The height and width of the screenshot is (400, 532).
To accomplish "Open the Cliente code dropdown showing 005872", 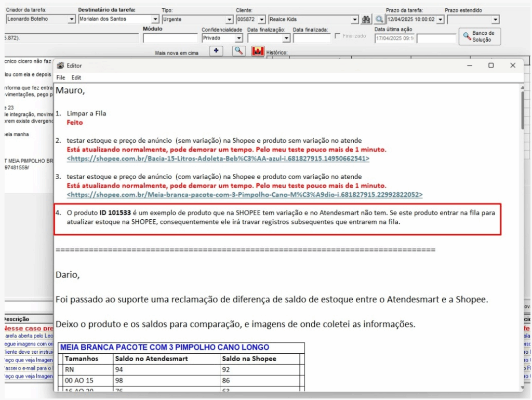I will coord(262,20).
